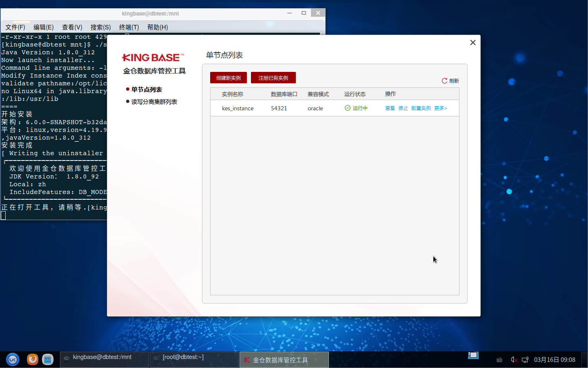Switch to 金仓数据库管控工具 taskbar entry

point(284,359)
